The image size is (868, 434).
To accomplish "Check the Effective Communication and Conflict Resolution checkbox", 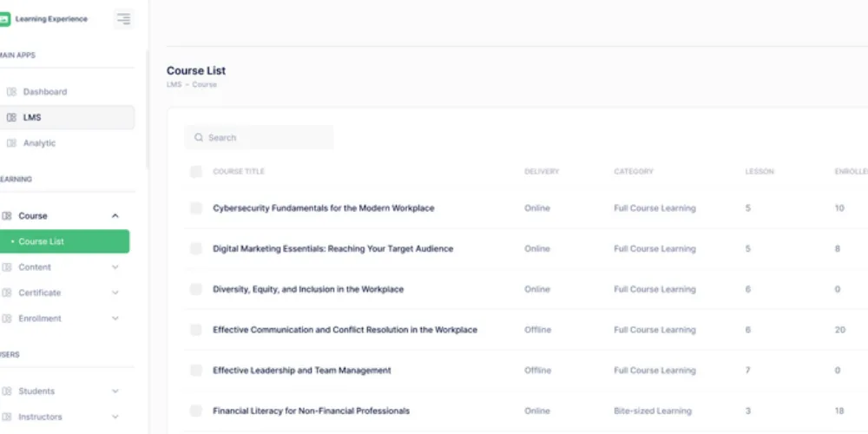I will click(196, 329).
